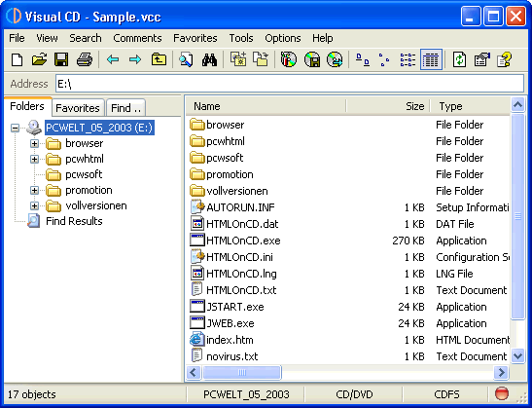The width and height of the screenshot is (532, 408).
Task: Sort by the Size column header
Action: [388, 106]
